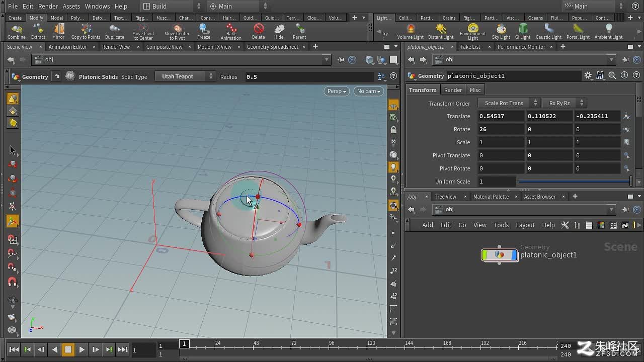Open parameter gear settings menu
The image size is (644, 362).
point(588,75)
